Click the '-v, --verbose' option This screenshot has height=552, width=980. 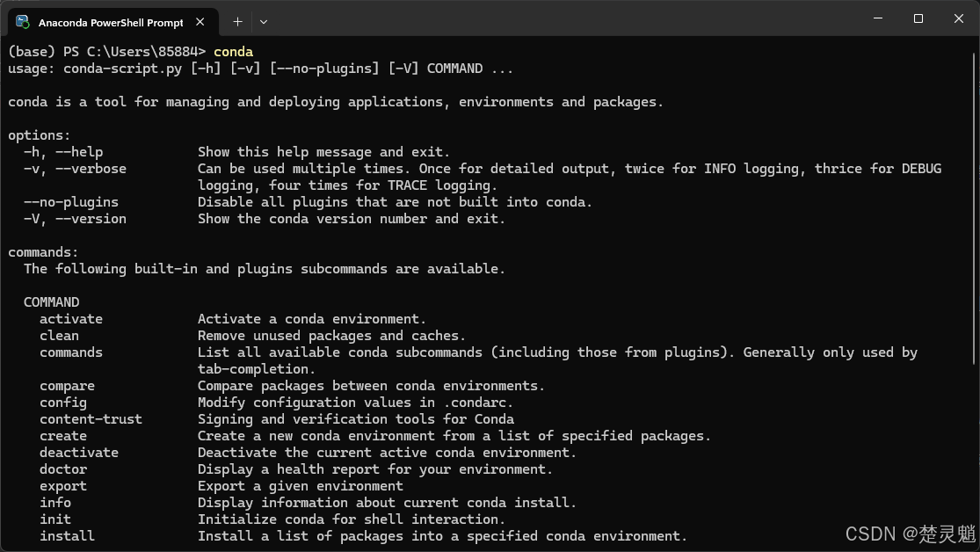75,169
